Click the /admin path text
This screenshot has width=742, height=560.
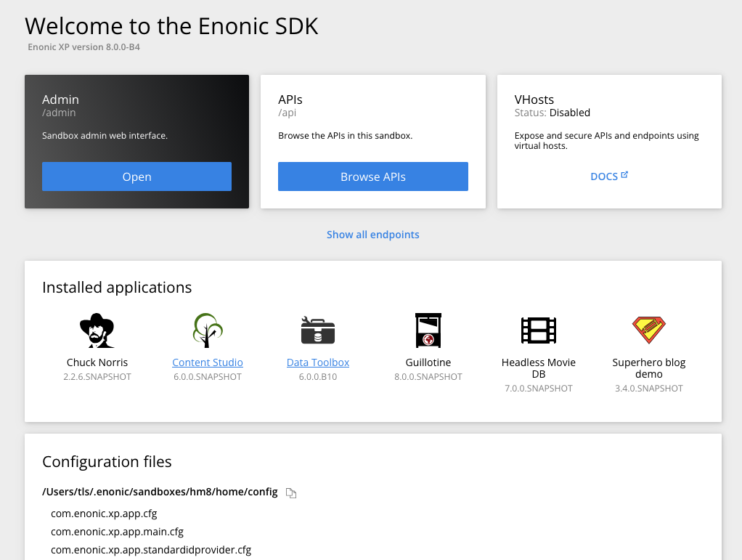click(x=59, y=113)
